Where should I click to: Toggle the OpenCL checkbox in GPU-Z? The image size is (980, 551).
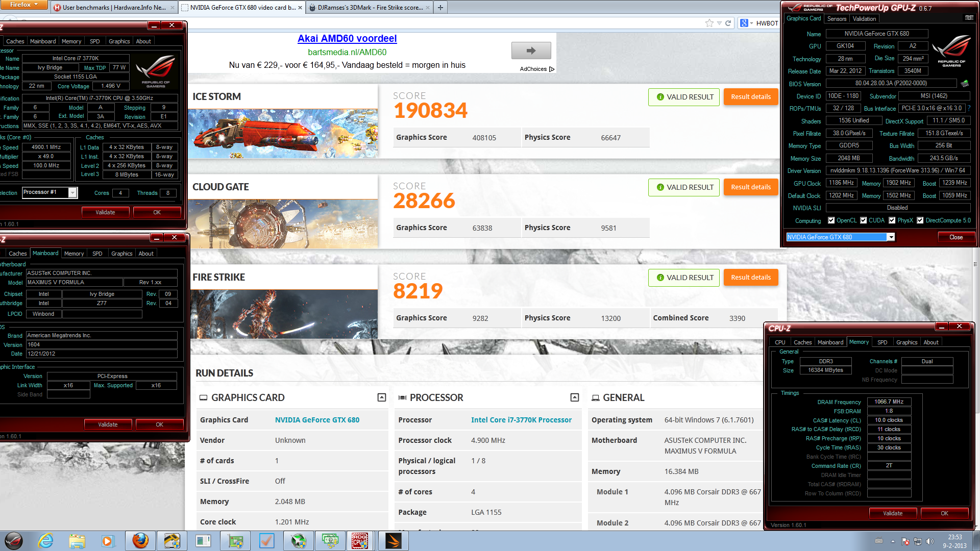click(831, 220)
